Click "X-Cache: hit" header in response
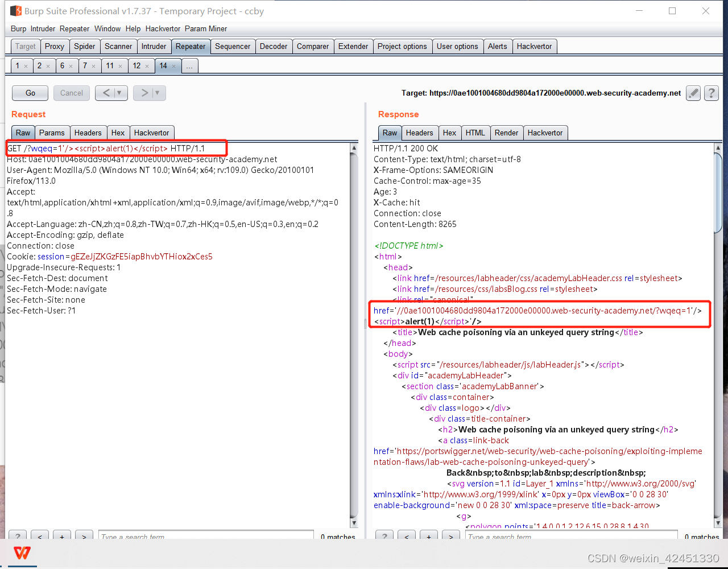The height and width of the screenshot is (569, 728). click(397, 203)
